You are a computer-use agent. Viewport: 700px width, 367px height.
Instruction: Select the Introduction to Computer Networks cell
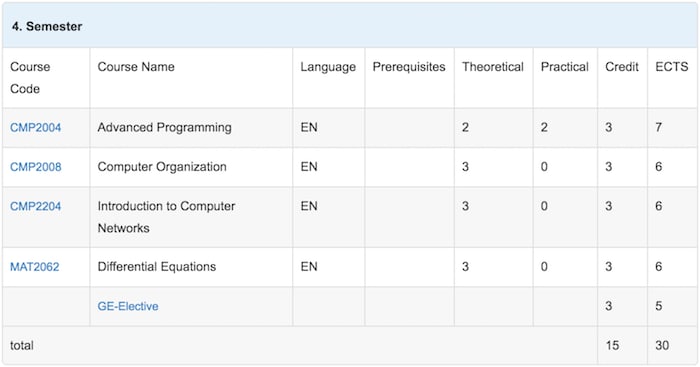pos(191,217)
